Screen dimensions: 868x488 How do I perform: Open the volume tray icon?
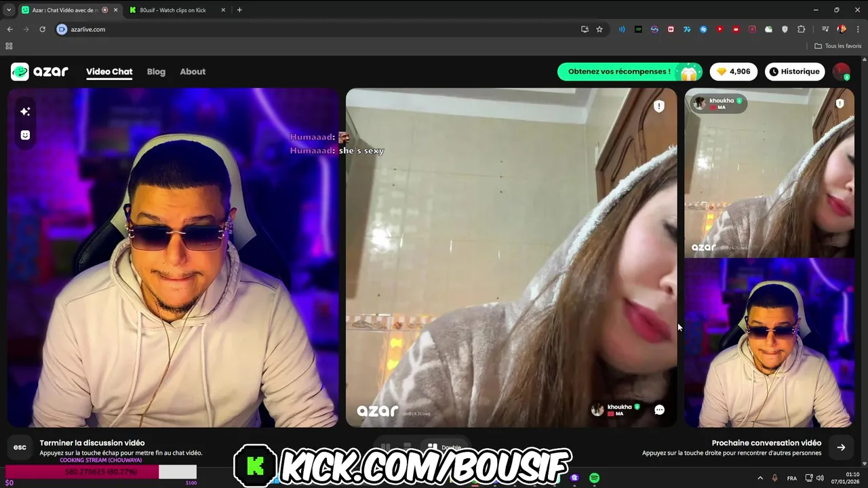coord(820,478)
